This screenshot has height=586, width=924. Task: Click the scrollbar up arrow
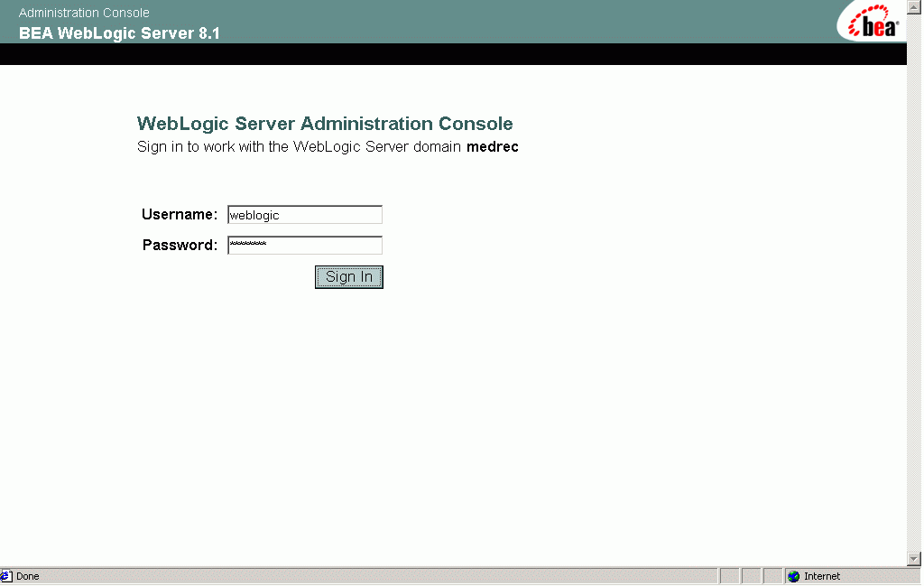pos(914,6)
